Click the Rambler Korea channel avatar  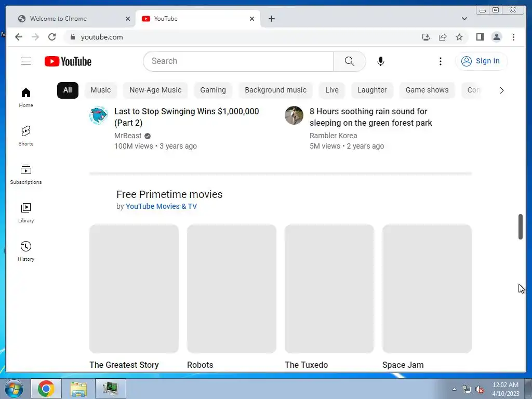pos(294,115)
